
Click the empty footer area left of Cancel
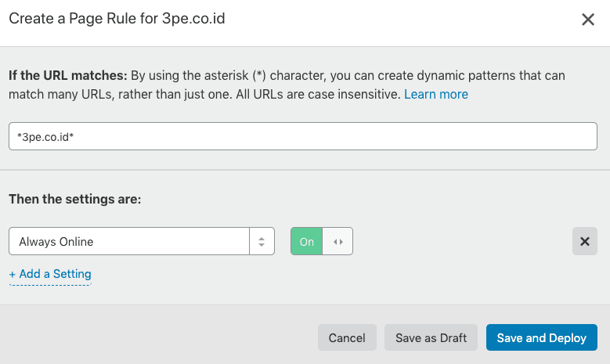(x=157, y=338)
